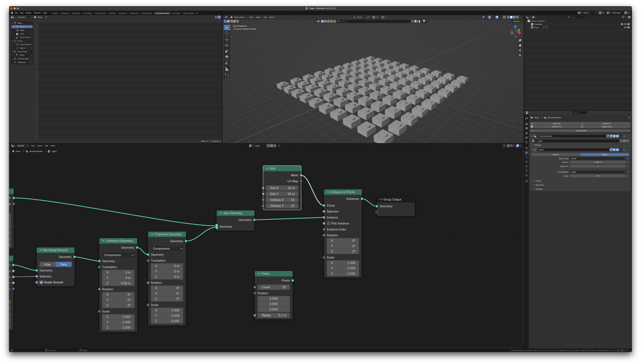Activate the Scale tool in viewport toolbar
The height and width of the screenshot is (364, 641).
click(x=227, y=51)
